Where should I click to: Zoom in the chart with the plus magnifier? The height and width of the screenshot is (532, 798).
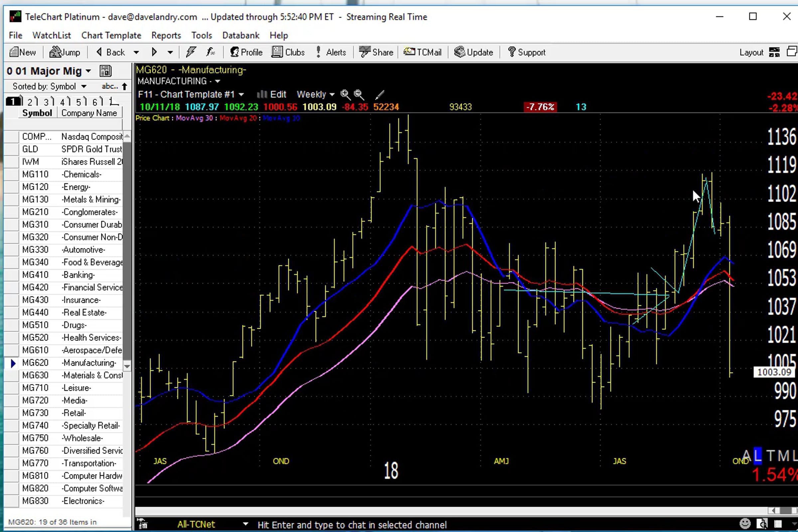(x=345, y=94)
